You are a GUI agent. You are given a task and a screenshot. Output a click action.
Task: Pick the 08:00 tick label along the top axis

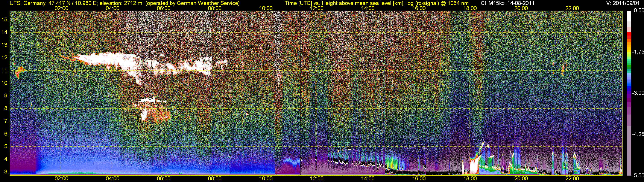point(215,8)
